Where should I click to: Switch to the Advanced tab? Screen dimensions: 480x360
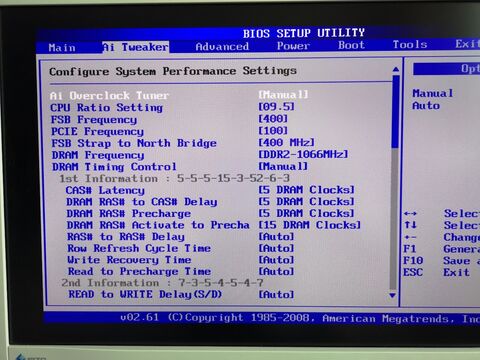(x=222, y=46)
